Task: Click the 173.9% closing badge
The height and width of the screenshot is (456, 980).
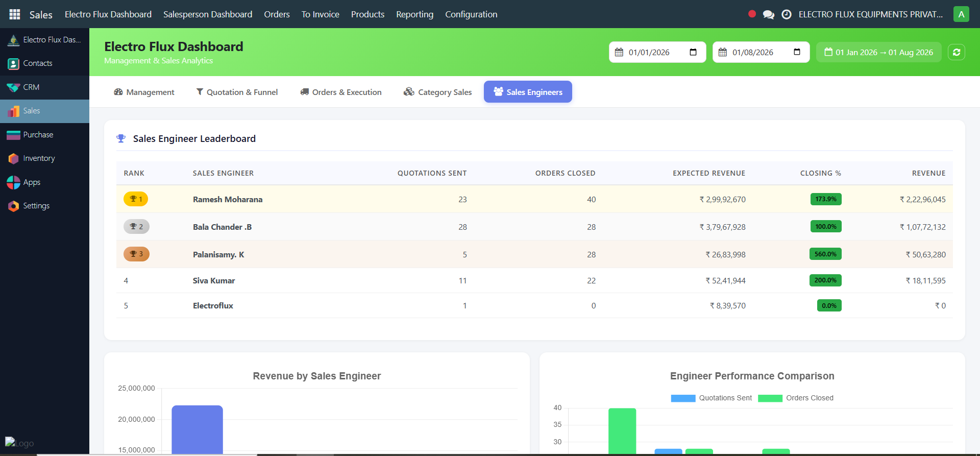Action: coord(826,199)
